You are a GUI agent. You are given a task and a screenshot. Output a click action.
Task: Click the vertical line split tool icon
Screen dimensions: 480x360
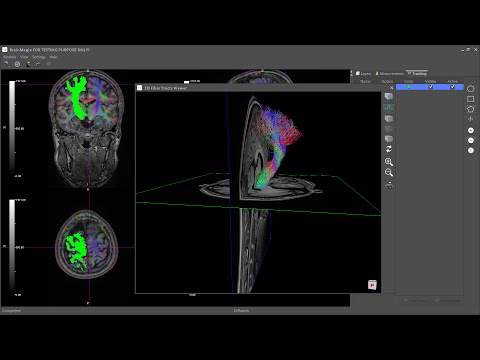point(471,119)
